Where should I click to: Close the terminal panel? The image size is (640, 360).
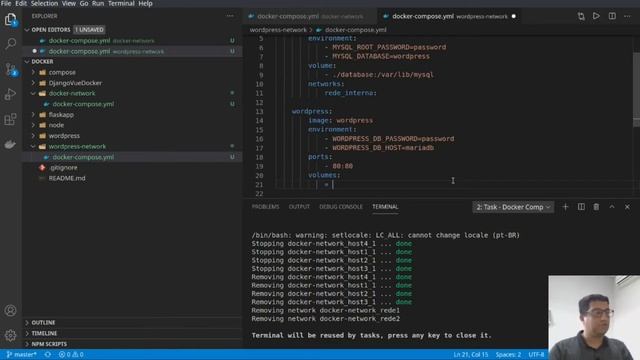point(627,207)
